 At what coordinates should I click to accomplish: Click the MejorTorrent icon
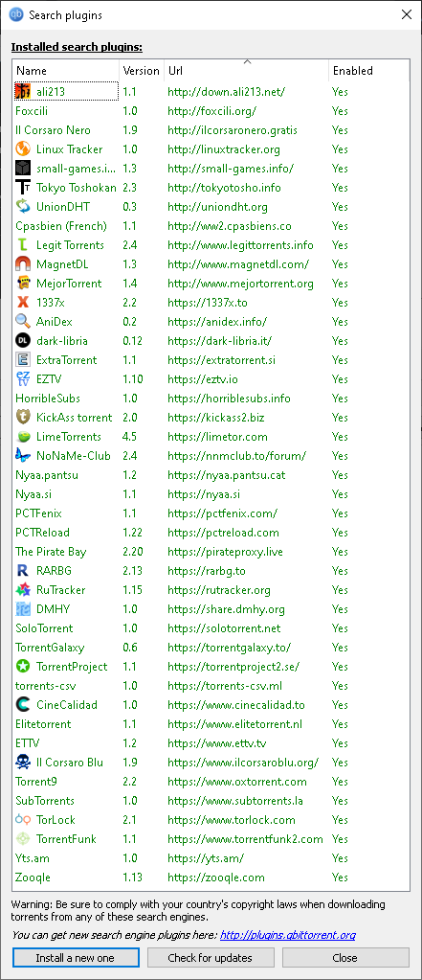pos(22,284)
